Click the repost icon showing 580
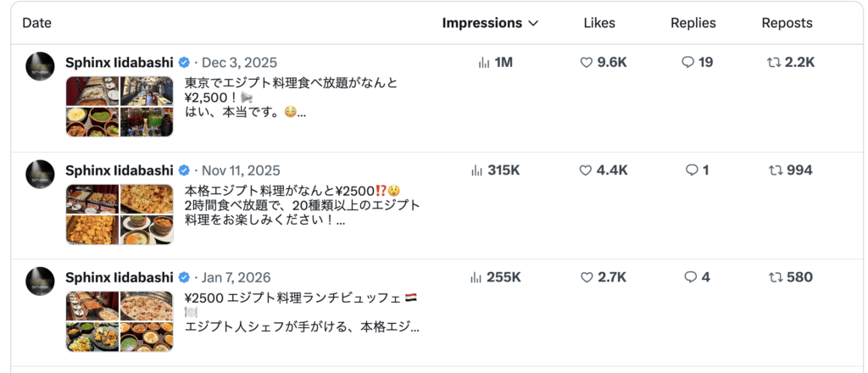This screenshot has width=868, height=373. click(x=775, y=277)
